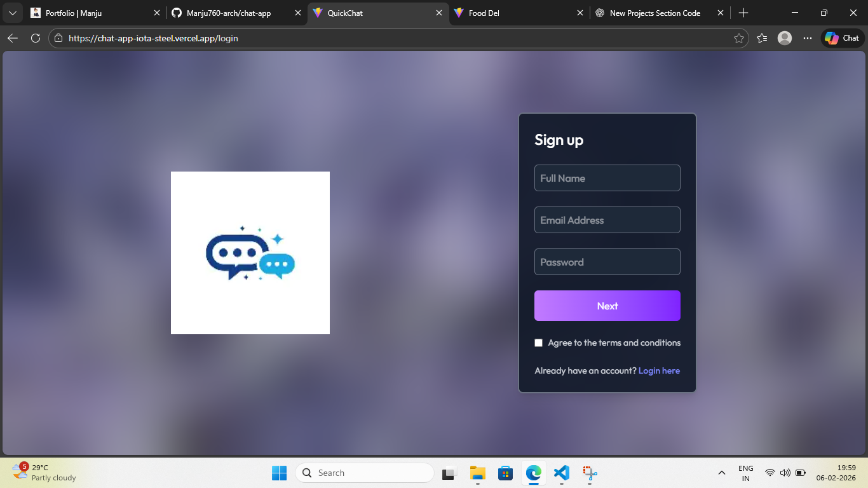
Task: Click the Full Name input field
Action: tap(607, 178)
